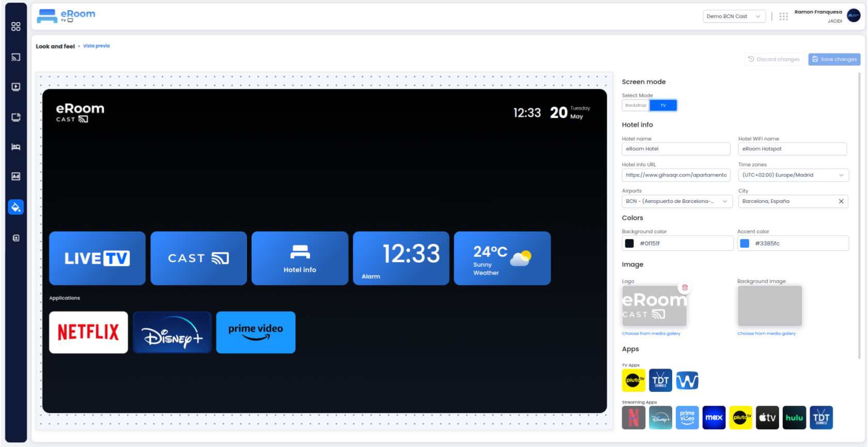The width and height of the screenshot is (868, 447).
Task: Open the screen devices icon in sidebar
Action: pos(16,117)
